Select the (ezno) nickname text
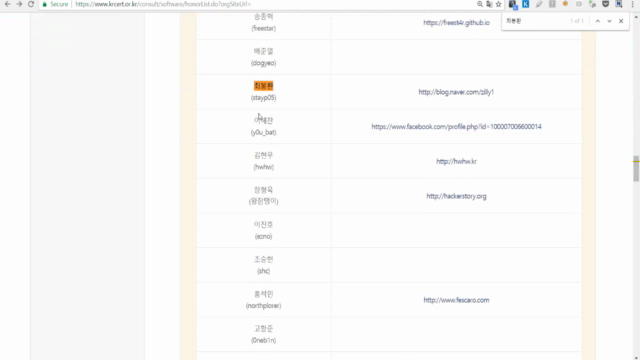Image resolution: width=640 pixels, height=360 pixels. [263, 236]
